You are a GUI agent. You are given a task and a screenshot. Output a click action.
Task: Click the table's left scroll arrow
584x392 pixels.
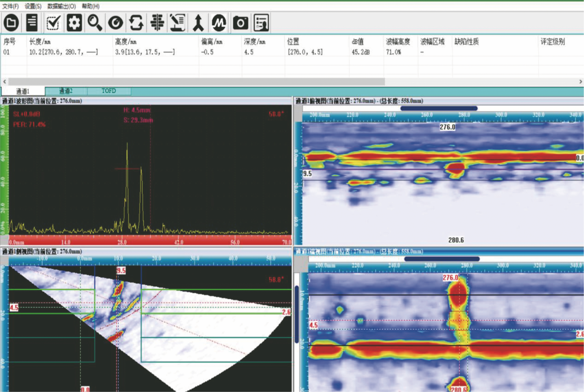[4, 82]
